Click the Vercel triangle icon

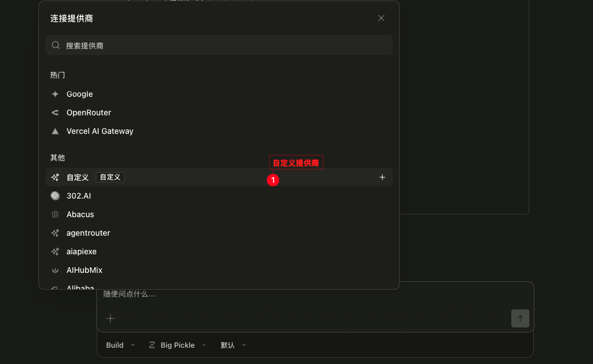tap(55, 131)
